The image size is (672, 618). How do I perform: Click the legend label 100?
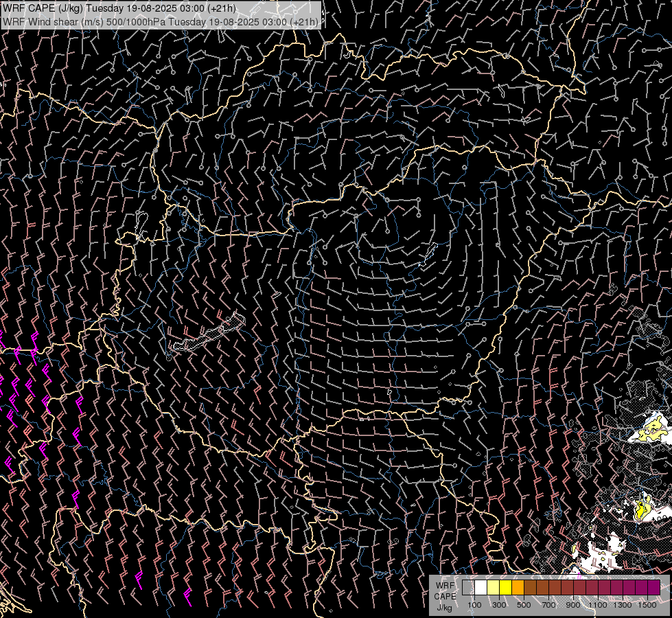[x=474, y=605]
